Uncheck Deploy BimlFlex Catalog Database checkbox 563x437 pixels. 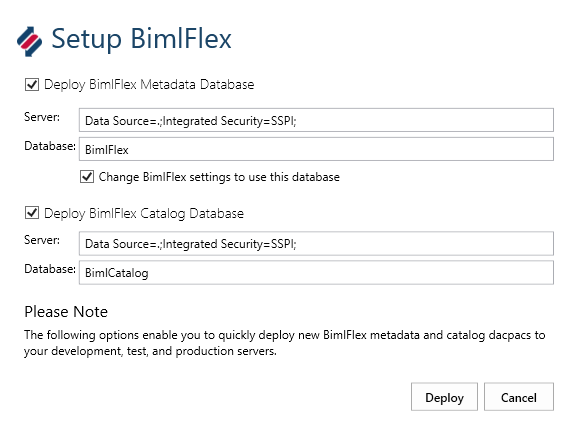point(32,213)
